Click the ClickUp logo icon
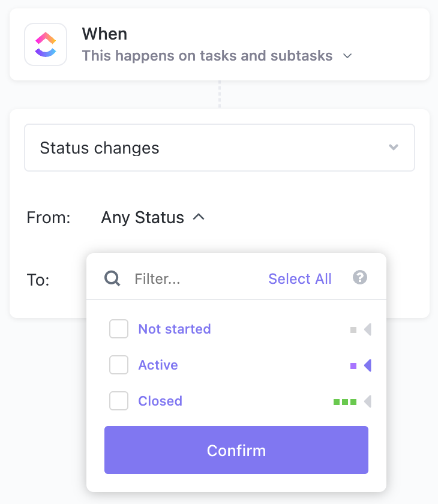 (x=46, y=44)
